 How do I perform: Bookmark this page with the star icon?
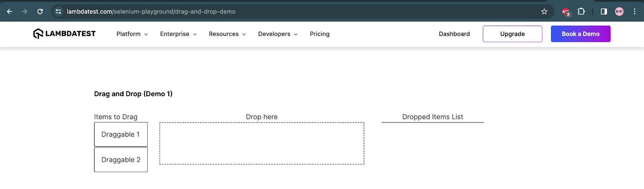544,12
